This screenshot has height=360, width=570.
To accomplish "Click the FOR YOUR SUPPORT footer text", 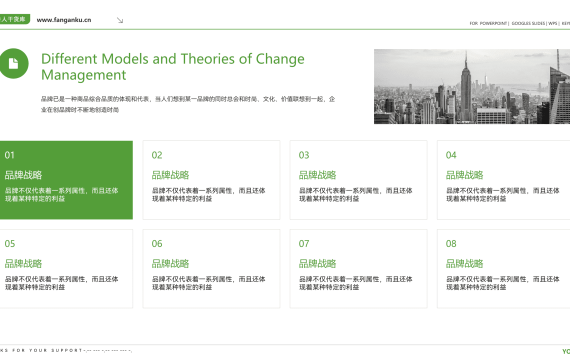I will [47, 351].
